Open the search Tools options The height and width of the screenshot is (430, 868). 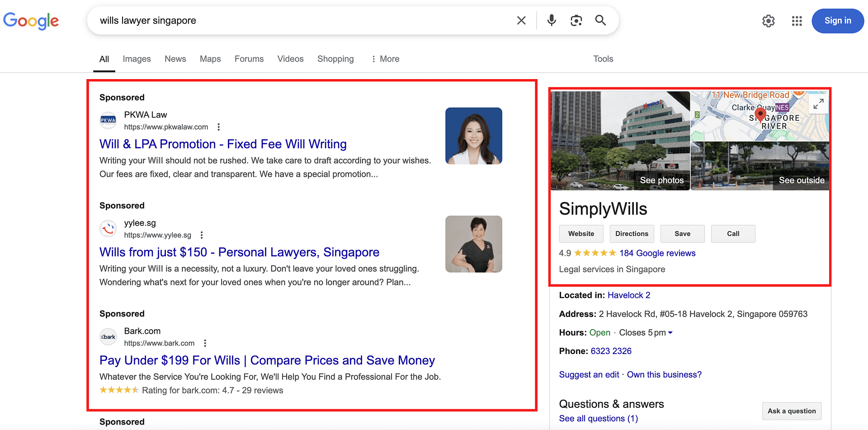pos(603,59)
